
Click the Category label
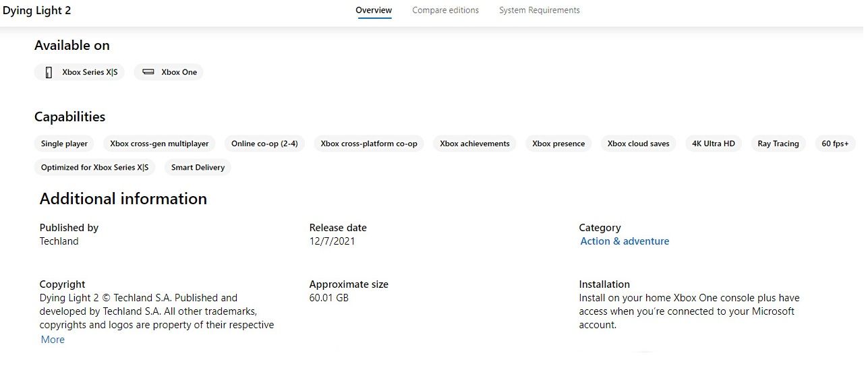tap(600, 228)
